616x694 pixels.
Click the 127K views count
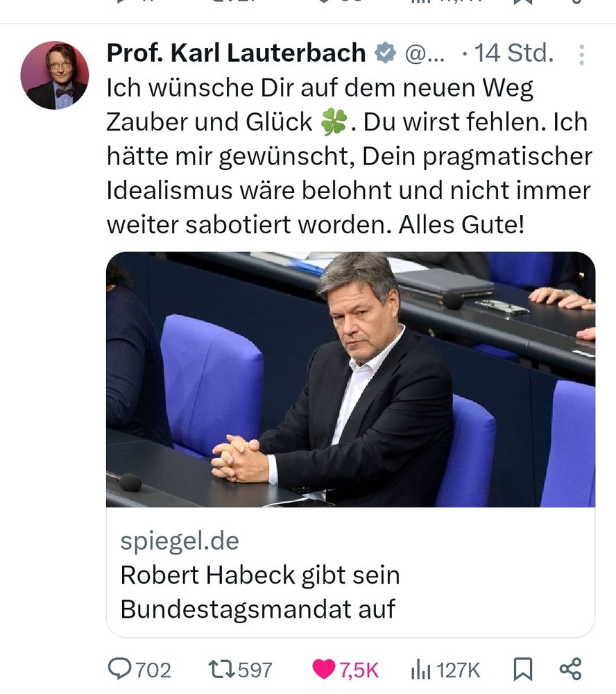[x=458, y=670]
